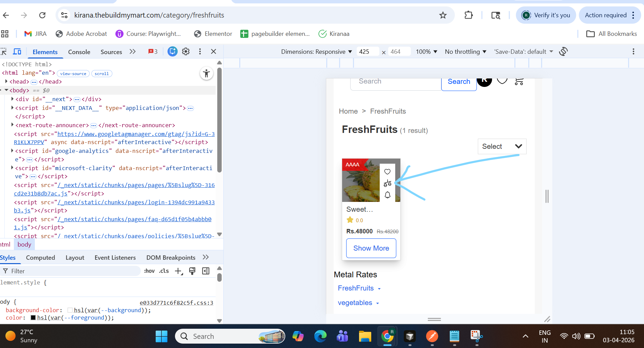Add the pineapple product to wishlist

tap(387, 171)
